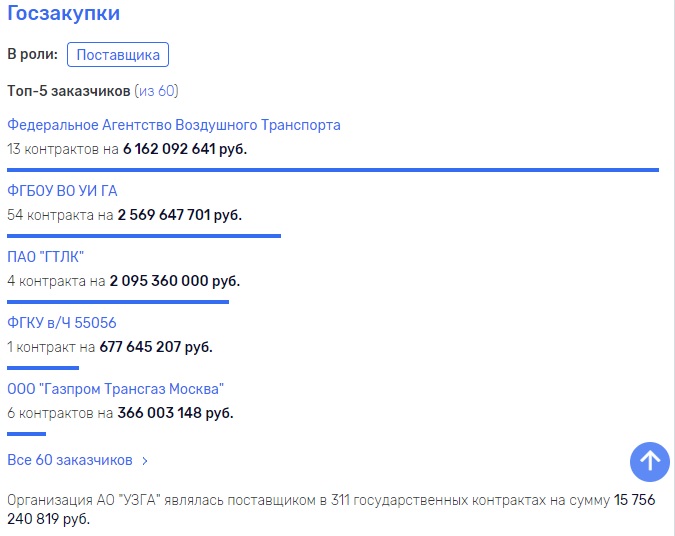
Task: Click the 'Все 60 заказчиков' link
Action: 70,460
